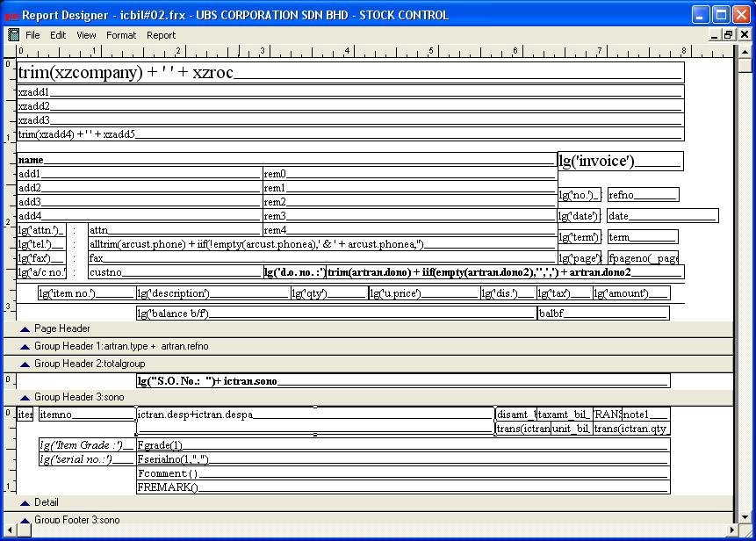
Task: Click the calculator icon beside the File menu
Action: coord(13,35)
